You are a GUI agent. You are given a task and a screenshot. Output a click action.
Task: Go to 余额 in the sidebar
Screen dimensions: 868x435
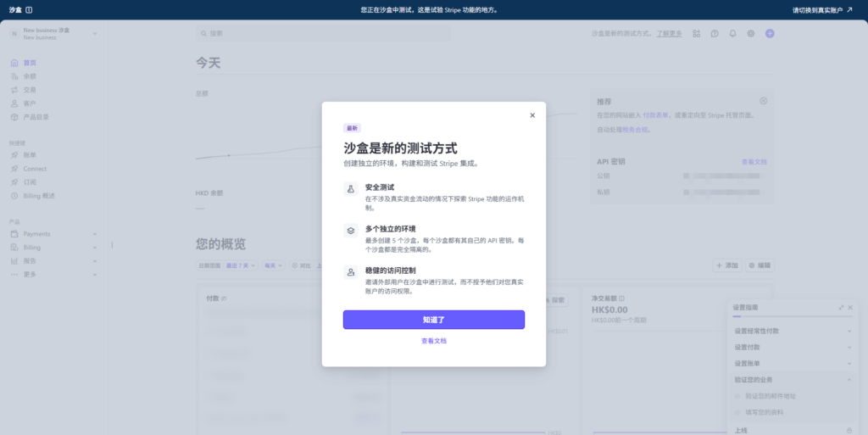point(30,76)
